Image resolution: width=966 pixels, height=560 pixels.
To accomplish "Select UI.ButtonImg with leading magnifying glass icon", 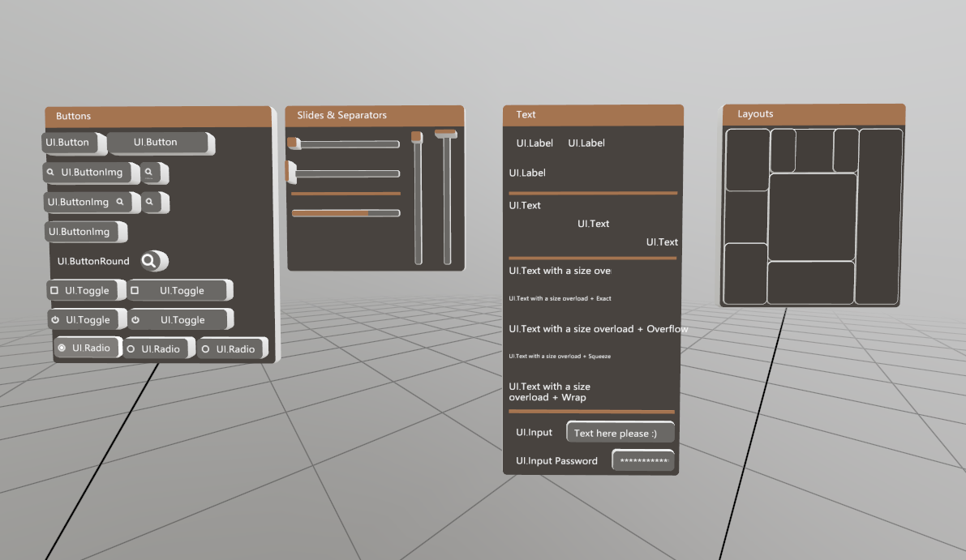I will 88,173.
